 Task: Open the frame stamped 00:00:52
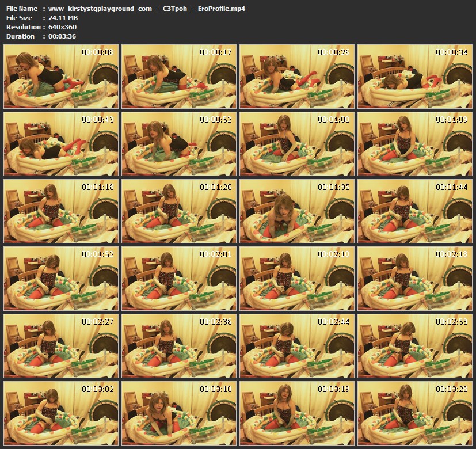178,141
